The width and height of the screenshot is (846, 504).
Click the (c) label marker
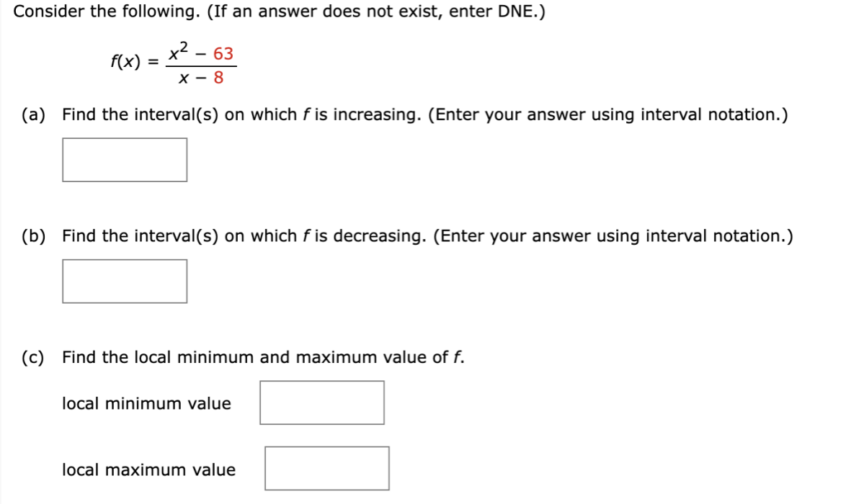[32, 357]
